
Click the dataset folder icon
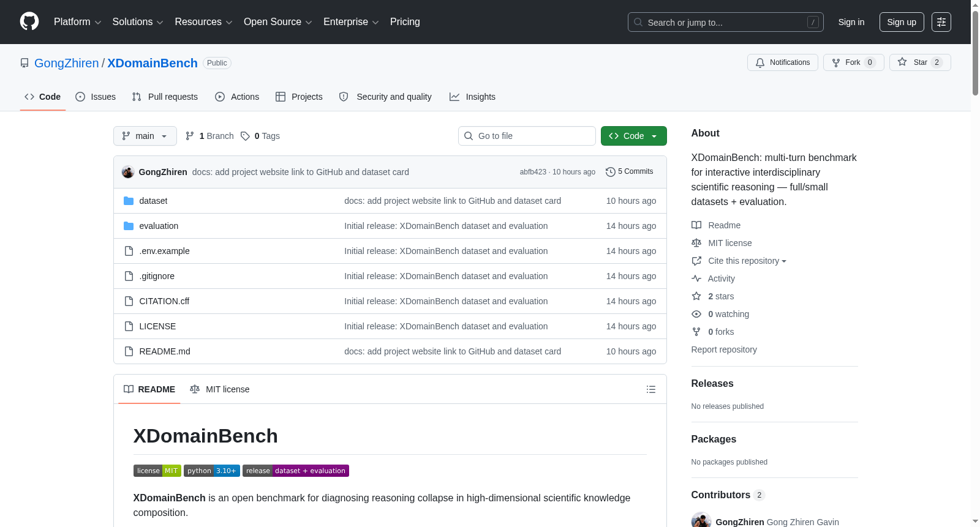129,201
